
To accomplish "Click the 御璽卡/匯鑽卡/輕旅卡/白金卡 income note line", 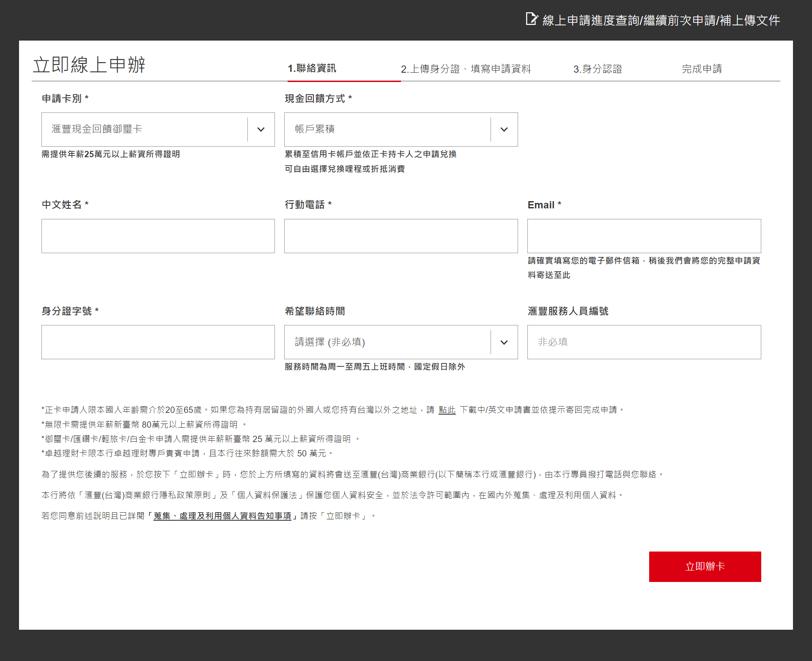I will 201,439.
